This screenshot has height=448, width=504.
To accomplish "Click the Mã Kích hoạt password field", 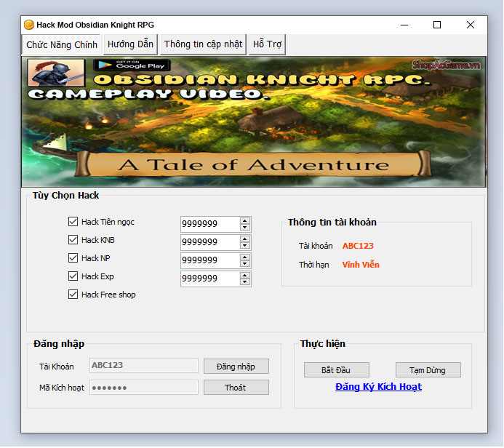I will pyautogui.click(x=144, y=387).
